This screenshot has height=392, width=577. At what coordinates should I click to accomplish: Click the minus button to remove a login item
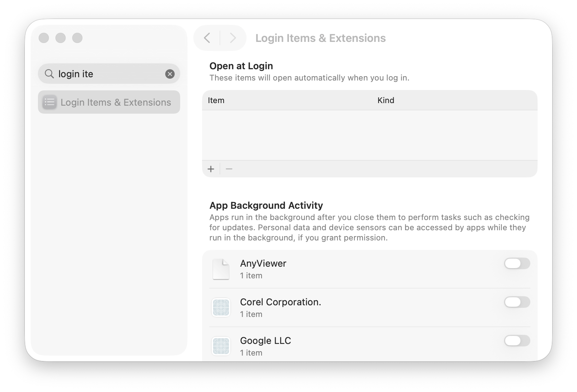click(x=229, y=169)
